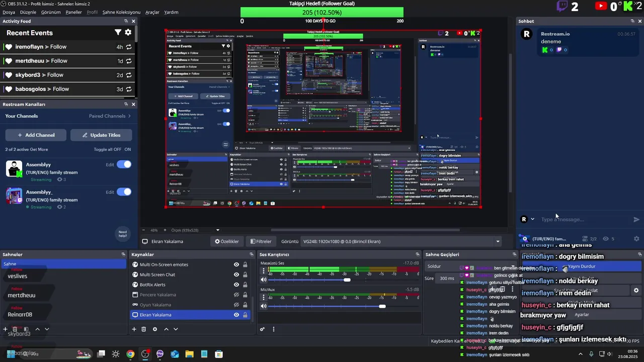Open the Filtreler button
Image resolution: width=644 pixels, height=362 pixels.
click(x=261, y=241)
